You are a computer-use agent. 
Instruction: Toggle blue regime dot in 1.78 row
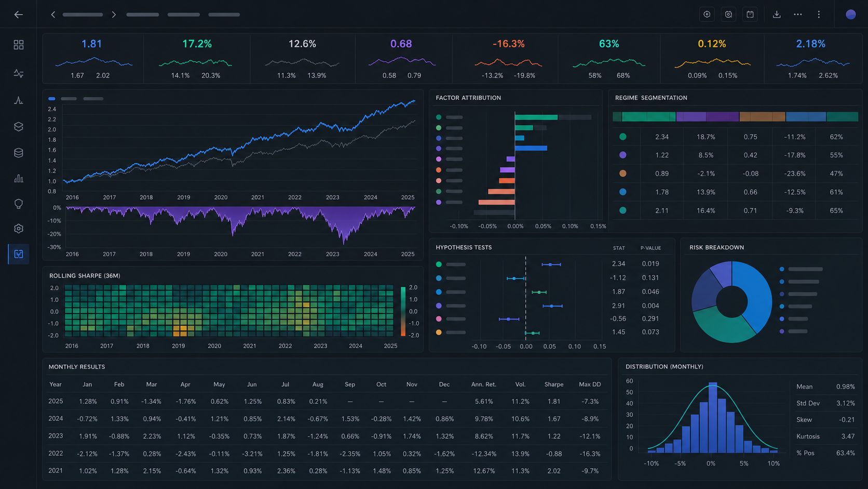pos(622,192)
